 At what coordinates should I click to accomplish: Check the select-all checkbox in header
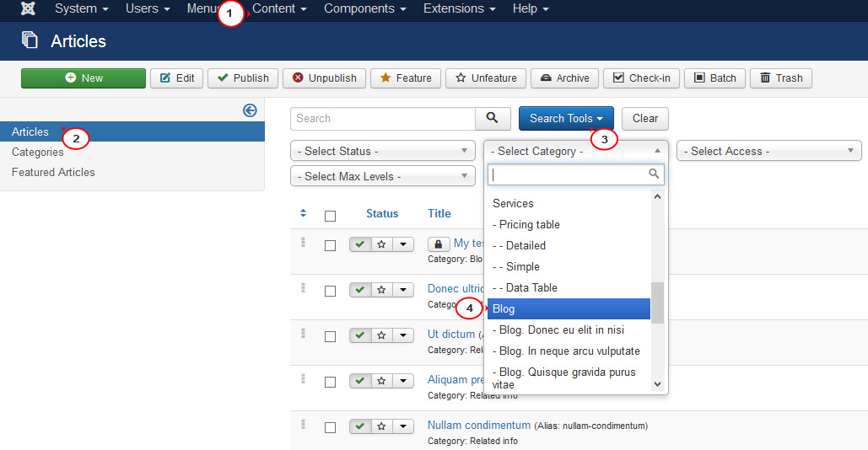coord(330,217)
